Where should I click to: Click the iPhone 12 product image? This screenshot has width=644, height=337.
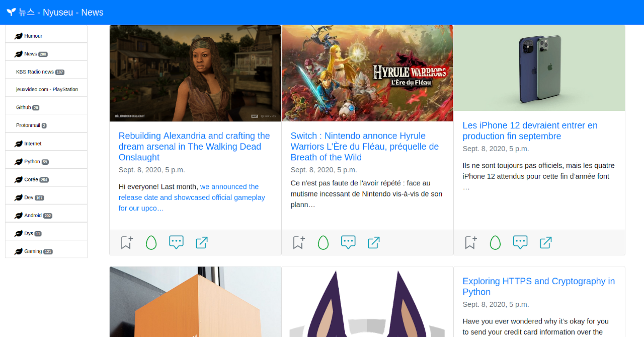click(x=539, y=68)
